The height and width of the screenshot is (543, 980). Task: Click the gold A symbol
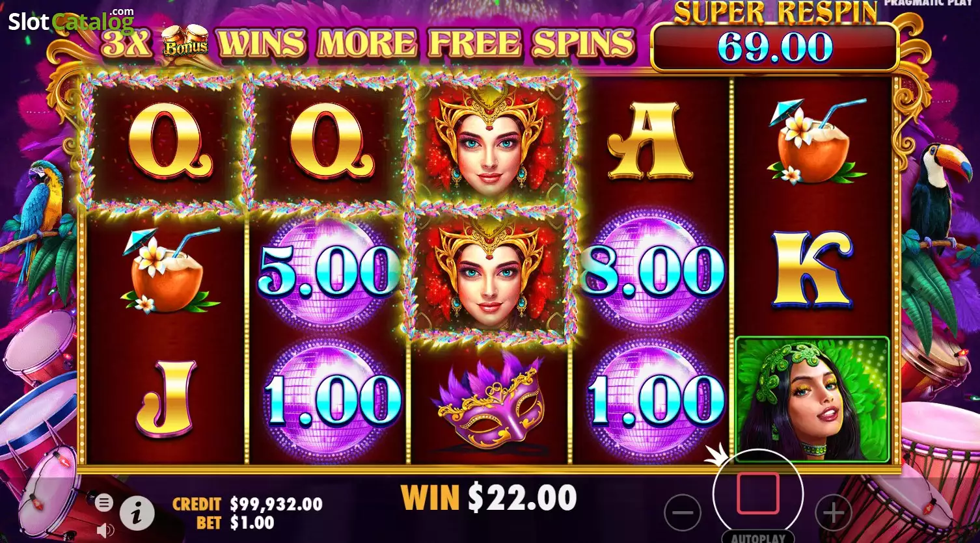(x=651, y=141)
